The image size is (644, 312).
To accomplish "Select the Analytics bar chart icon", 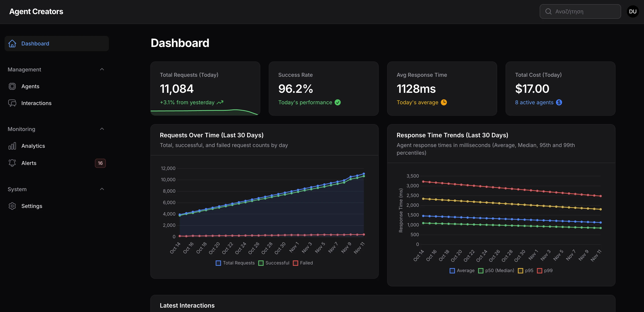I will [x=12, y=146].
